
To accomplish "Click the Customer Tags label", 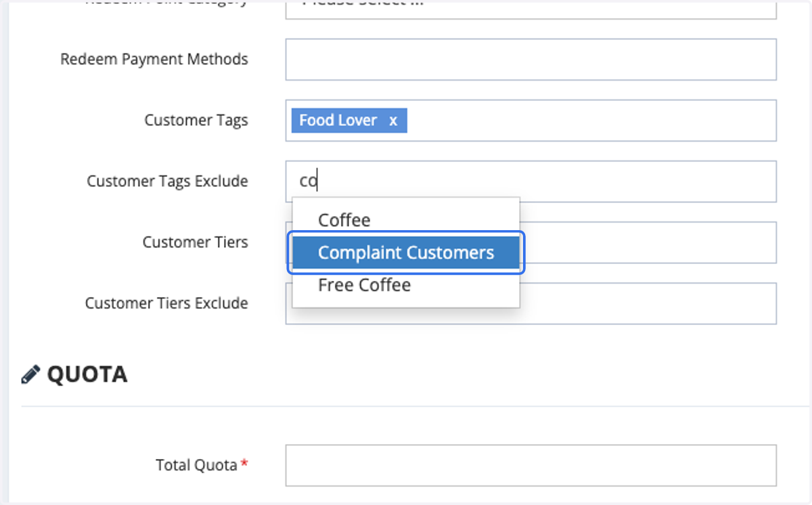I will pos(196,120).
